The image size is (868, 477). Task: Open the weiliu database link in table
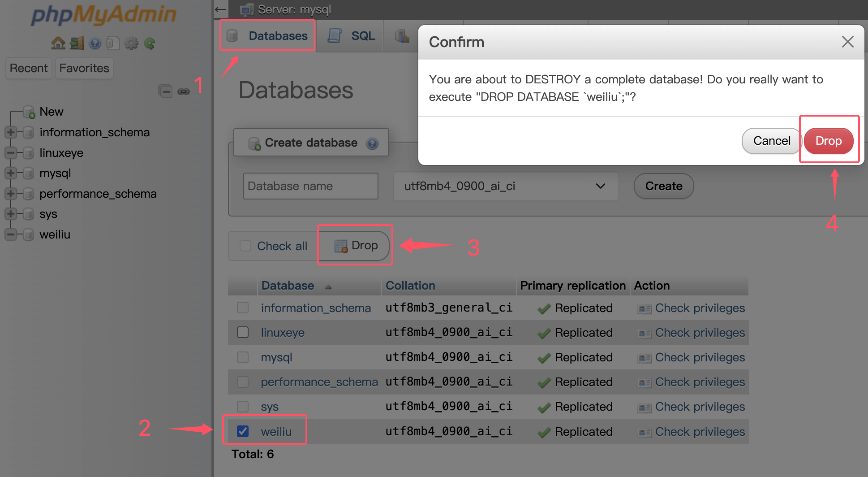pos(276,432)
